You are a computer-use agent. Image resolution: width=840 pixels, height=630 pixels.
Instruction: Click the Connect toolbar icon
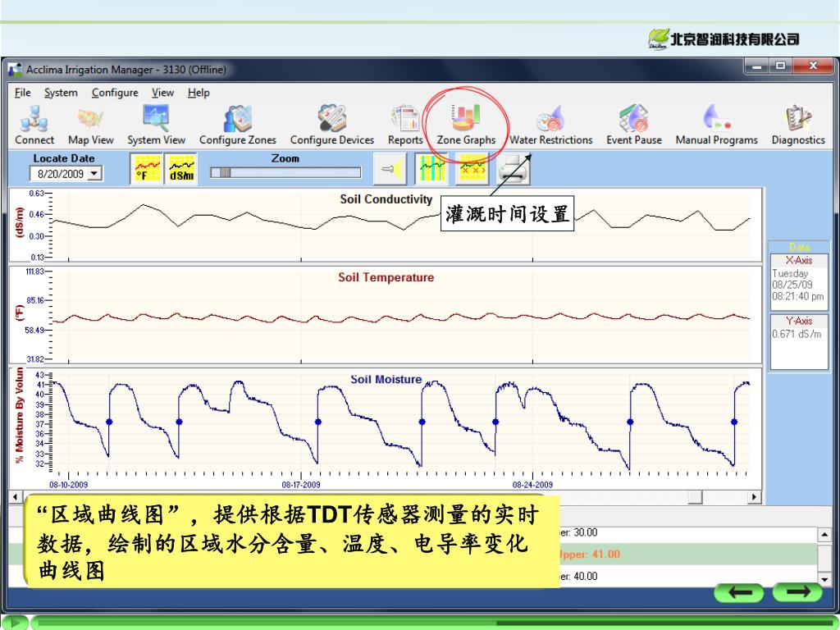pos(34,126)
